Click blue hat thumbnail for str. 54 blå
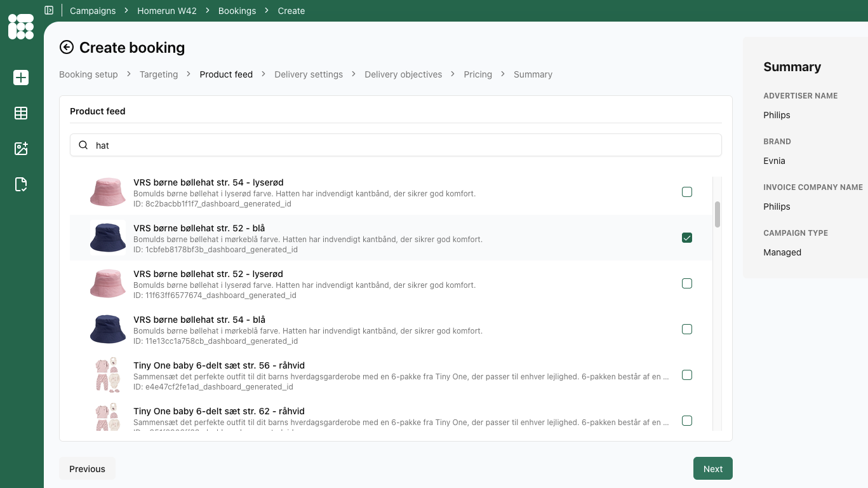This screenshot has width=868, height=488. [x=108, y=329]
